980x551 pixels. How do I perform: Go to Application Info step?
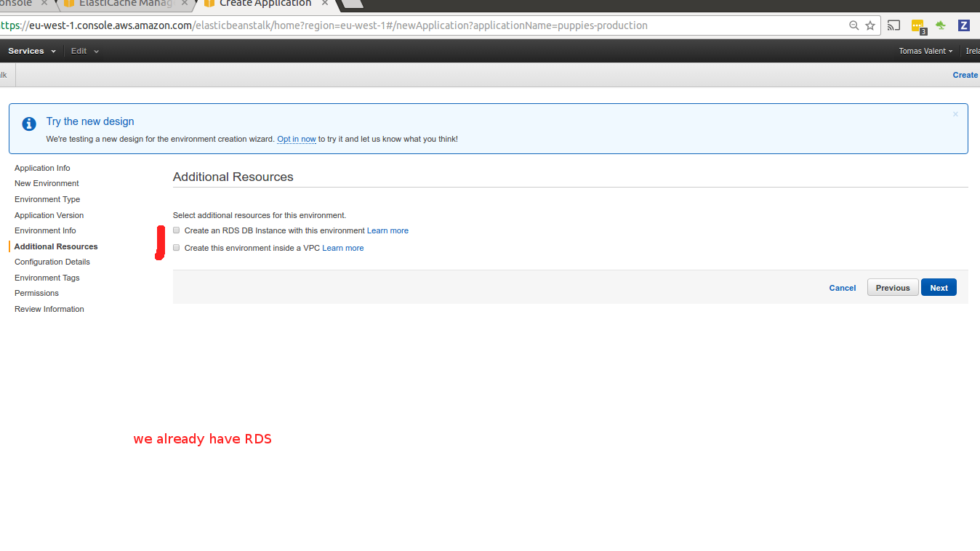pyautogui.click(x=42, y=168)
